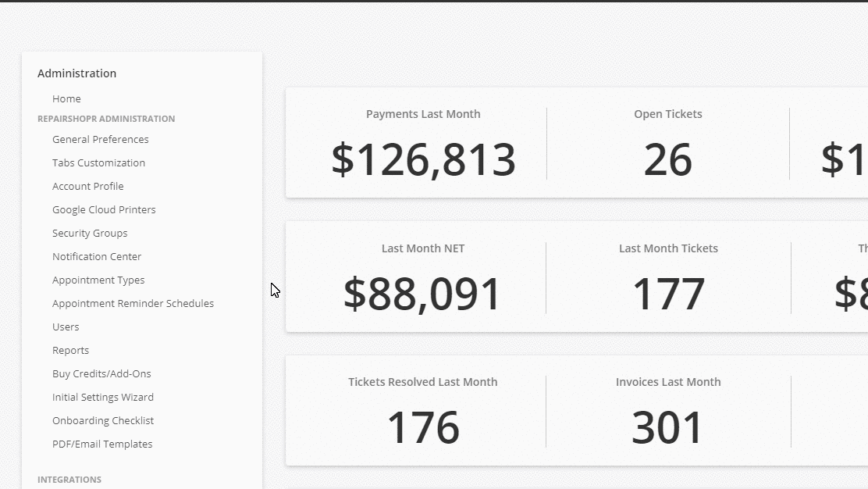The width and height of the screenshot is (868, 489).
Task: Go to Tabs Customization
Action: (x=98, y=162)
